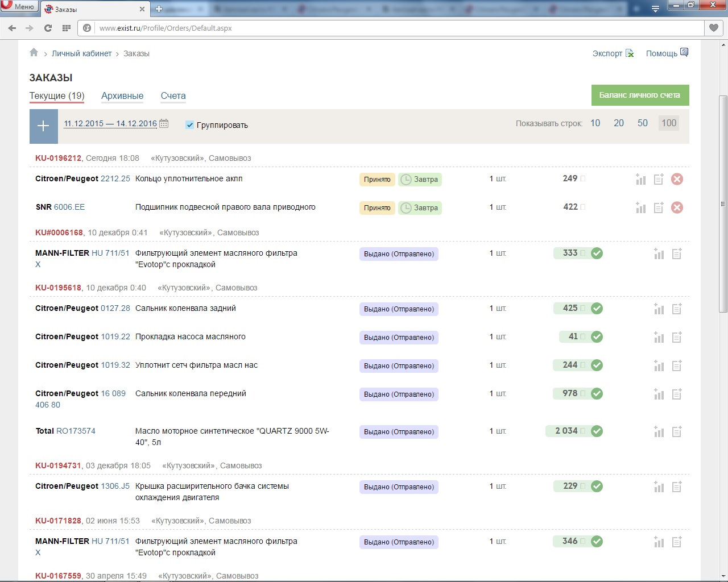Open the Speed Dial grid icon
Viewport: 728px width, 582px height.
point(67,28)
